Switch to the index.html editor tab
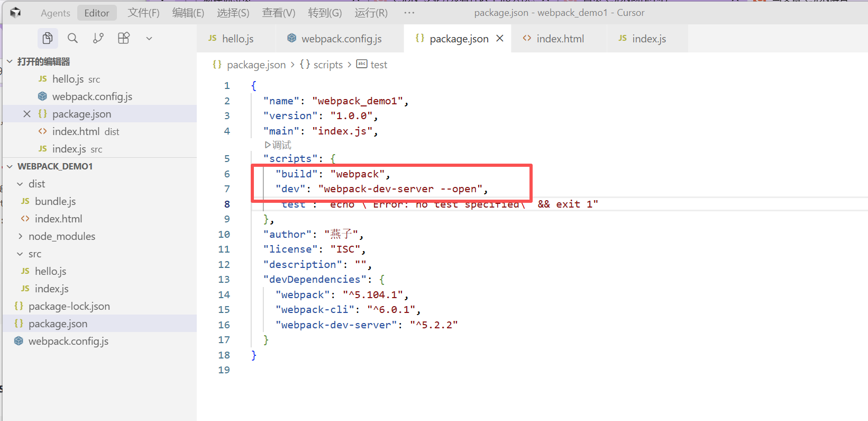 559,39
